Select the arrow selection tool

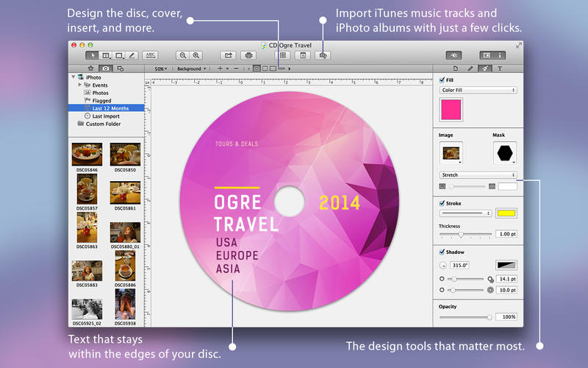[x=92, y=55]
